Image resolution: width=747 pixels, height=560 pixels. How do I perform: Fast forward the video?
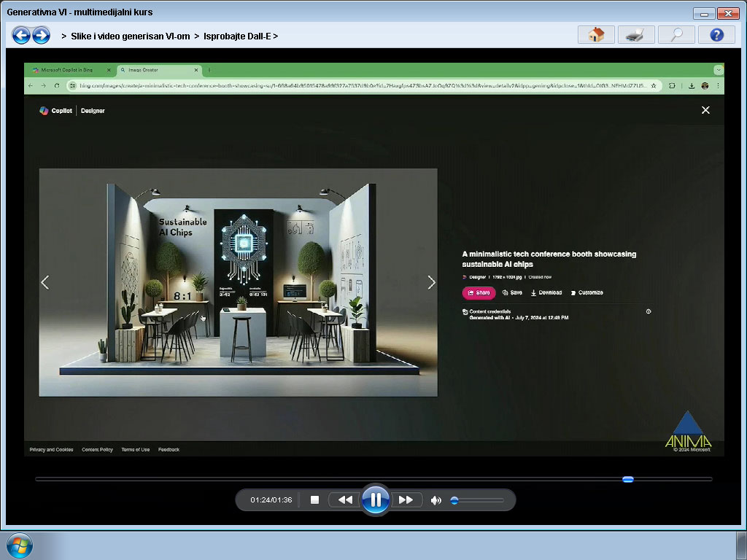coord(406,500)
